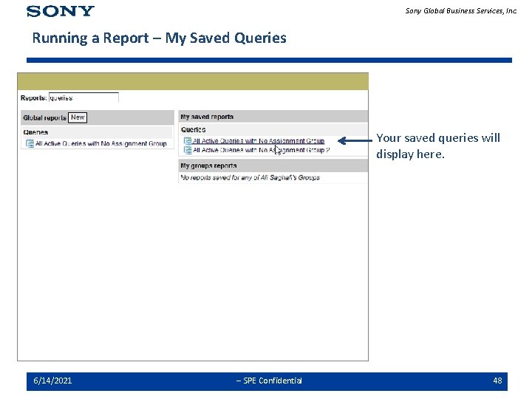Click the 'Your saved queries will display here' annotation
Viewport: 532px width, 399px height.
438,146
